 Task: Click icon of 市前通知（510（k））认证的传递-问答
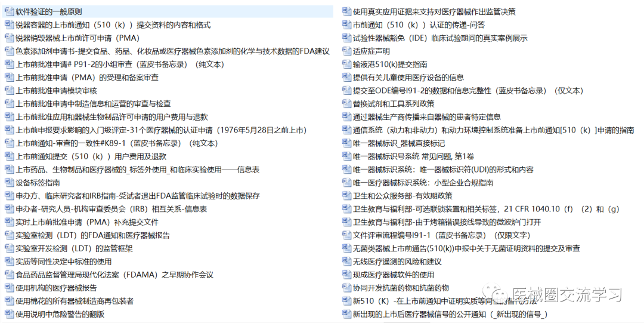click(346, 24)
